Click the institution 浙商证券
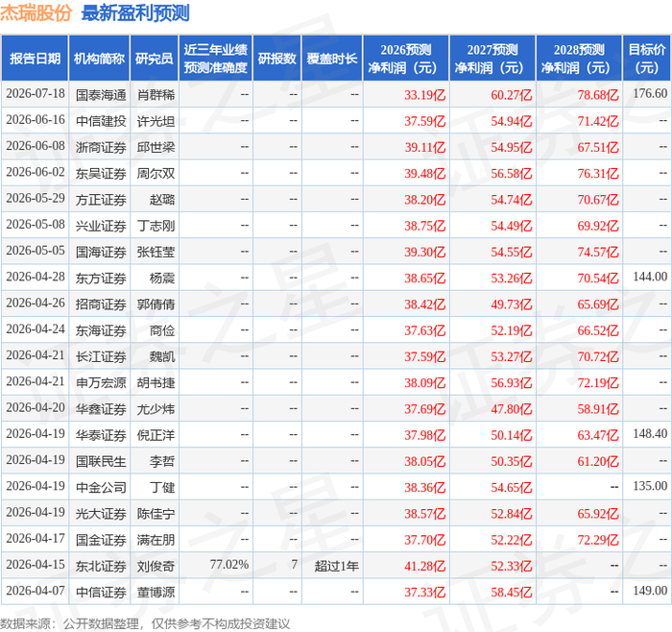Viewport: 672px width, 632px height. point(101,147)
